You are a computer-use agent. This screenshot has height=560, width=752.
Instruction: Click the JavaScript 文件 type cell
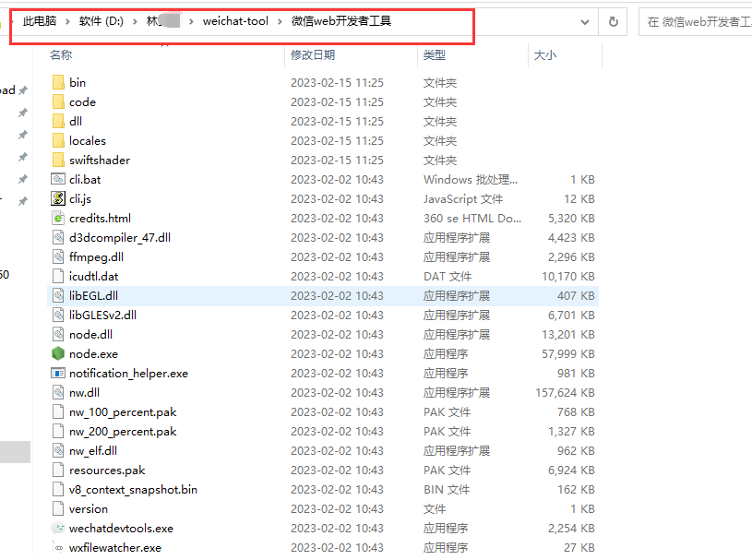[463, 199]
